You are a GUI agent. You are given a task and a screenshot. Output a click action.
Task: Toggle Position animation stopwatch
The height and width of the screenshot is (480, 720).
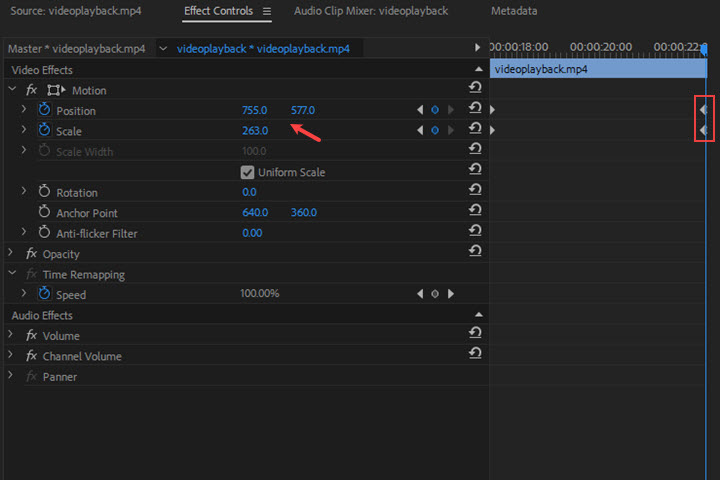[x=45, y=109]
